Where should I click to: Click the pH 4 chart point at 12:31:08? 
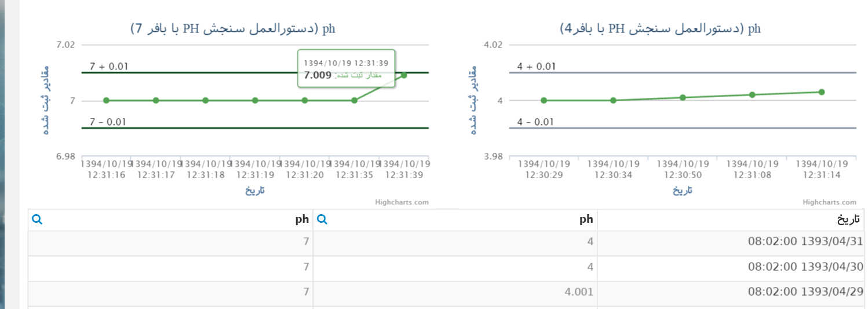coord(752,94)
